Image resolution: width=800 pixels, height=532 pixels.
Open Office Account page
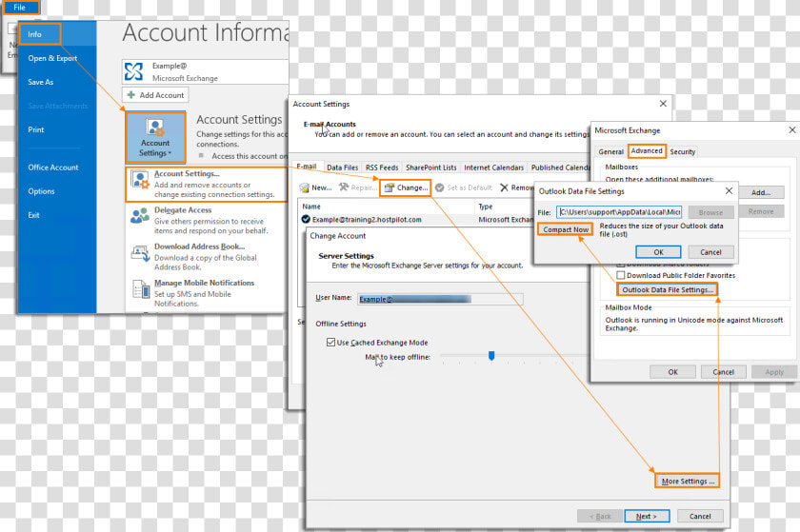53,167
